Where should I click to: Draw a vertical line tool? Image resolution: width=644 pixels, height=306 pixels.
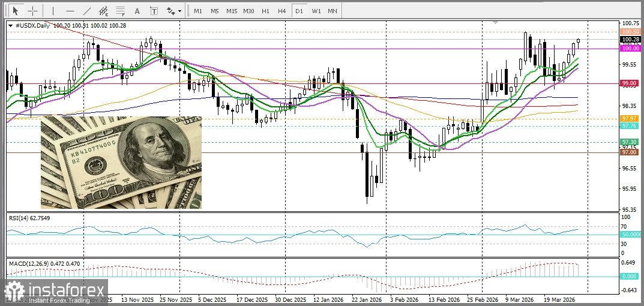[53, 11]
